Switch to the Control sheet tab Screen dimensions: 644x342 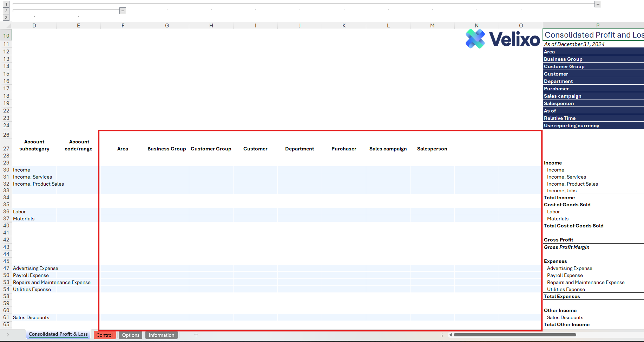click(105, 335)
